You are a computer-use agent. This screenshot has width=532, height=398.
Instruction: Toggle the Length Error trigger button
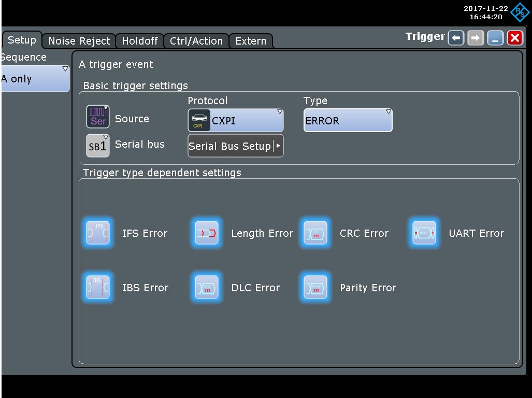[207, 233]
